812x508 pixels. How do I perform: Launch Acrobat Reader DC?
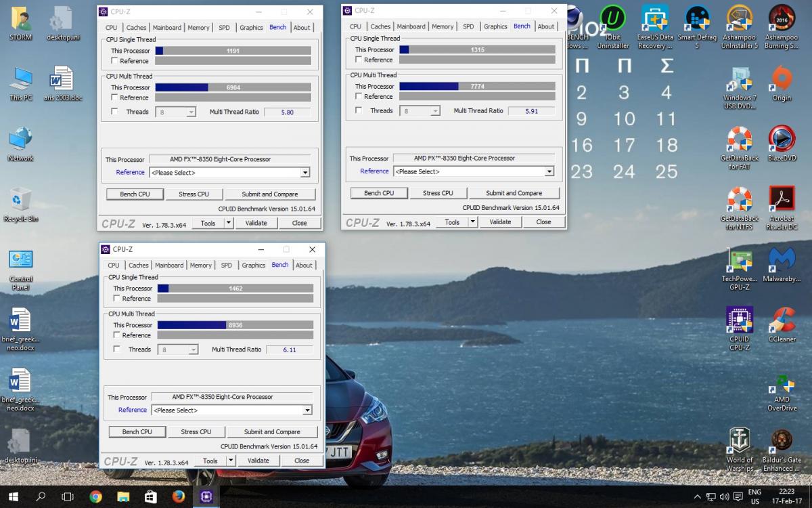click(782, 209)
